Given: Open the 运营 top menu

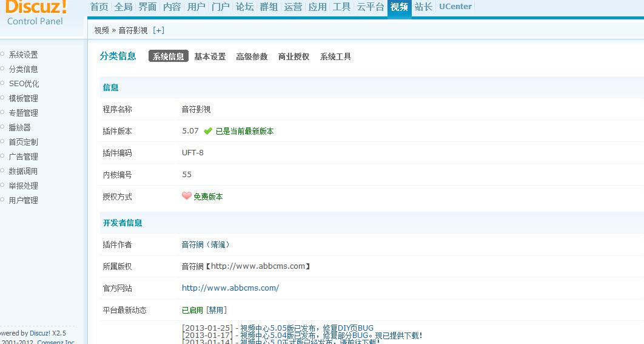Looking at the screenshot, I should point(293,7).
